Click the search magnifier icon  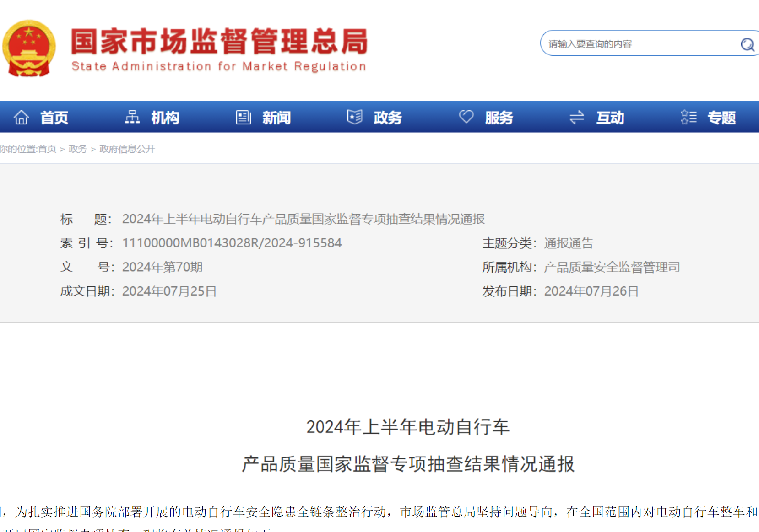pos(747,44)
